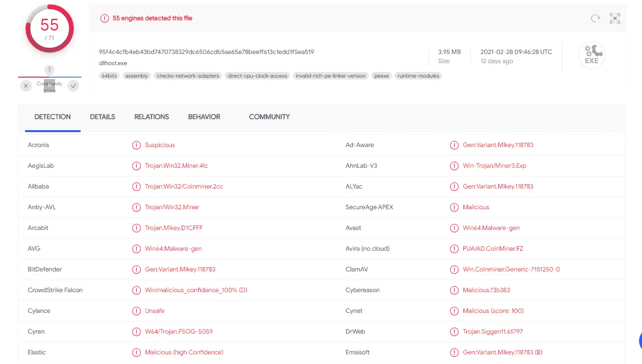Click warning icon in the ALYac row

pyautogui.click(x=454, y=187)
